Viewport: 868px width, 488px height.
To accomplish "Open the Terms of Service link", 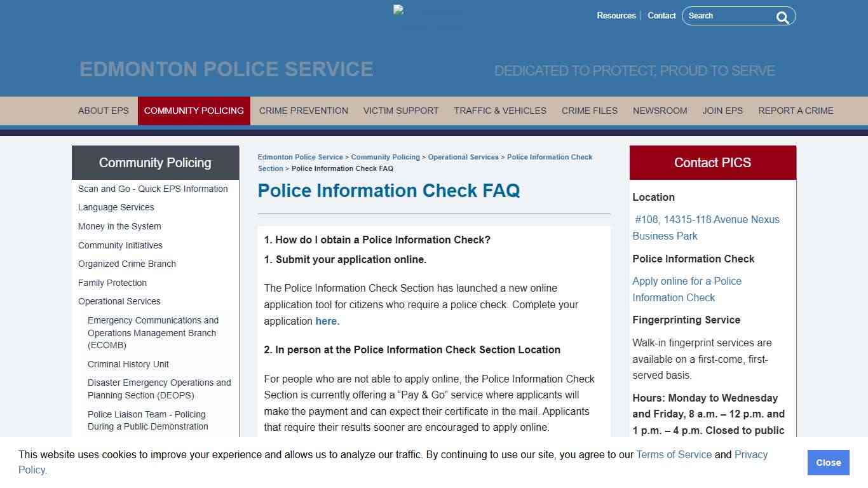I will [674, 454].
